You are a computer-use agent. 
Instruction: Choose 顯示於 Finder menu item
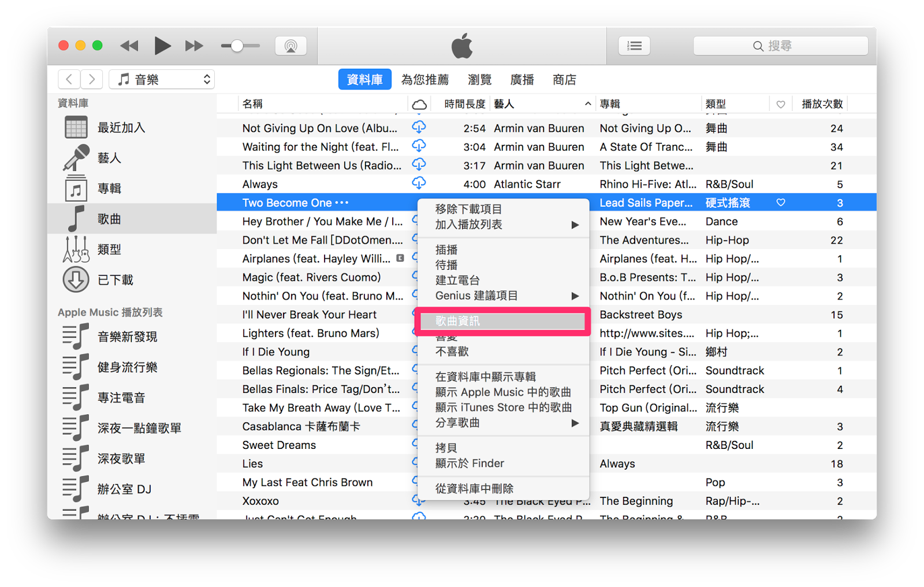click(x=503, y=463)
